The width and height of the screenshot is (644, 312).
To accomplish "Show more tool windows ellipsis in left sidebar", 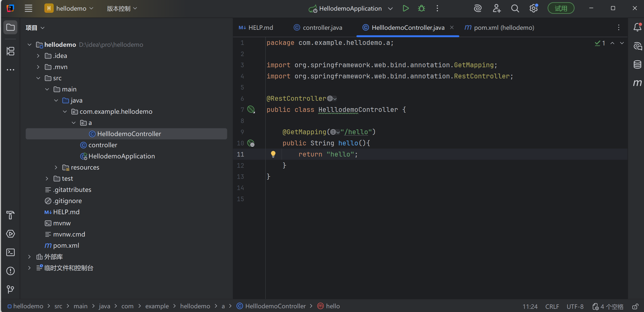I will click(x=10, y=70).
